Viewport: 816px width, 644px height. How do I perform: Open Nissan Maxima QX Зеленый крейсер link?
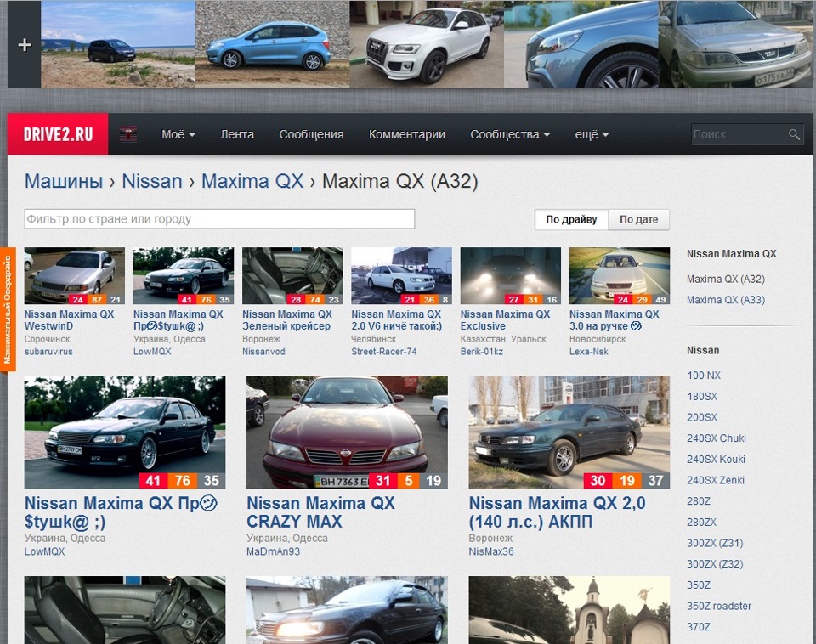(x=287, y=320)
